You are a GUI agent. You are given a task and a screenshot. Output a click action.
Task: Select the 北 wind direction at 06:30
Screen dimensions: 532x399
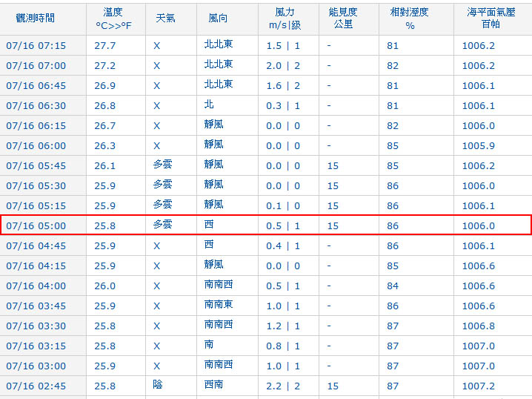tap(209, 105)
